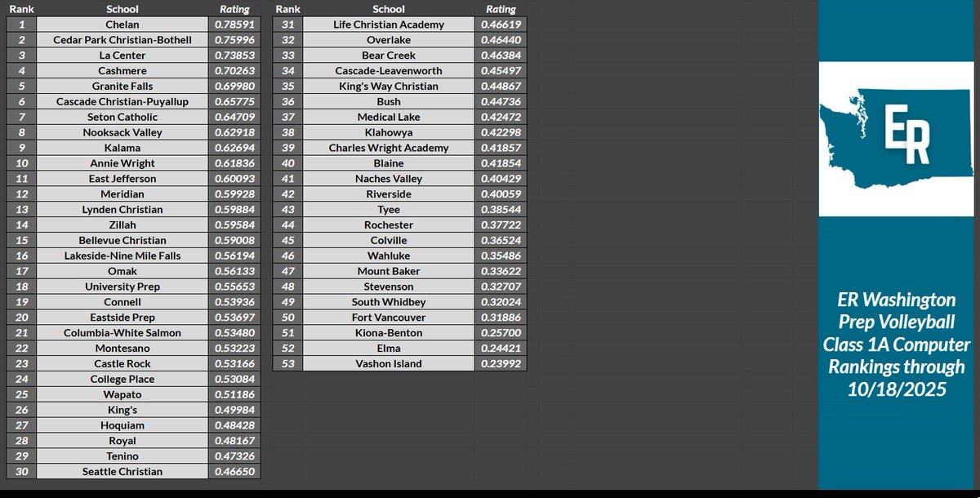Image resolution: width=980 pixels, height=498 pixels.
Task: Select the Annie Wright cell
Action: pos(122,164)
